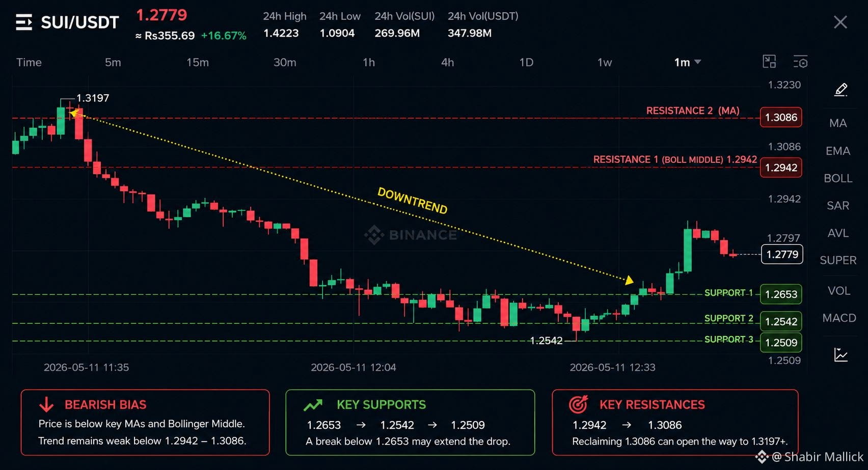Click the BEARISH BIAS heading
The image size is (868, 470).
(x=105, y=405)
